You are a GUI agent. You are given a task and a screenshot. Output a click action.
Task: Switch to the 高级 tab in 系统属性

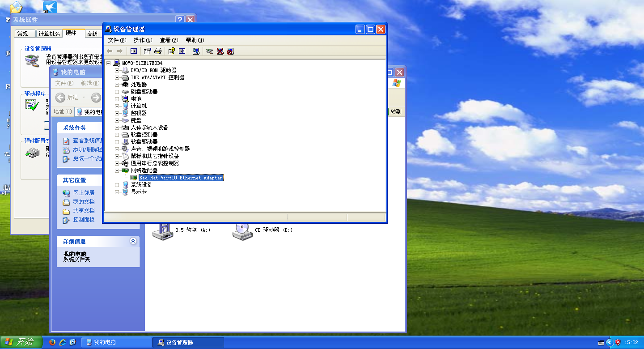tap(93, 34)
